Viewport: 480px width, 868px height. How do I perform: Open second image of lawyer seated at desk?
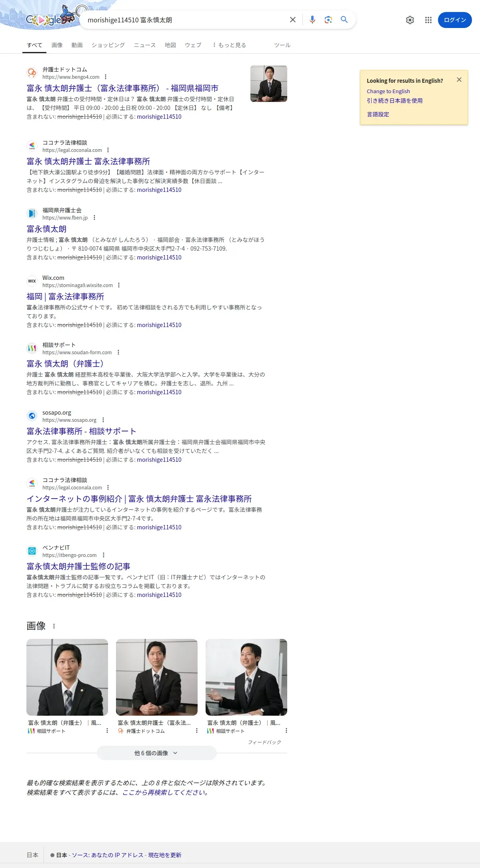157,677
